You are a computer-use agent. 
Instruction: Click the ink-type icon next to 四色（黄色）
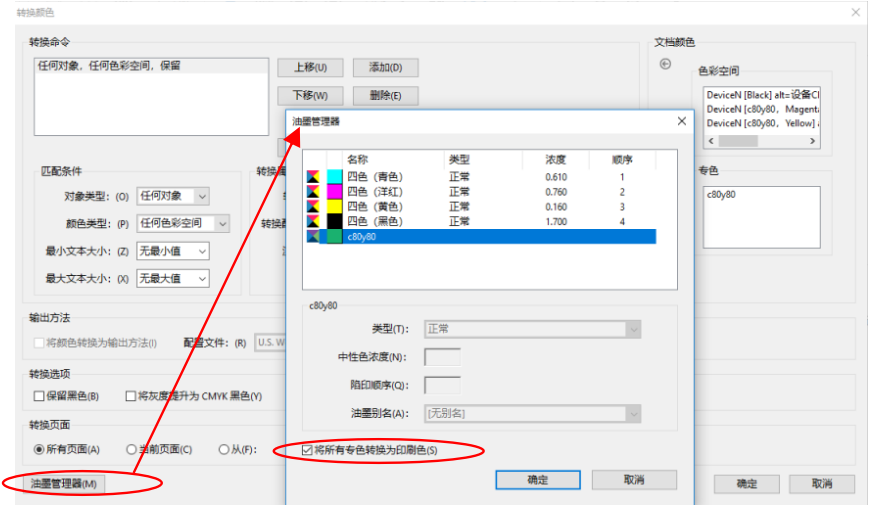pos(313,207)
